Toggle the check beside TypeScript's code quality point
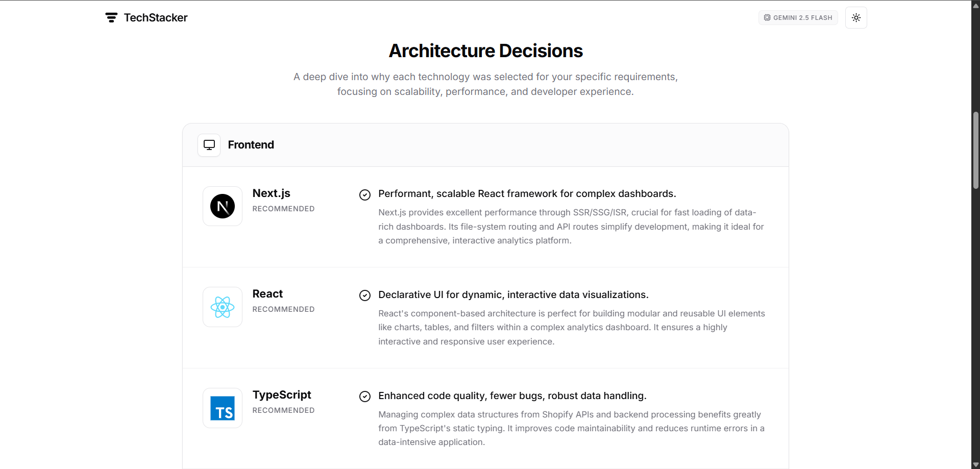The height and width of the screenshot is (469, 980). (364, 397)
